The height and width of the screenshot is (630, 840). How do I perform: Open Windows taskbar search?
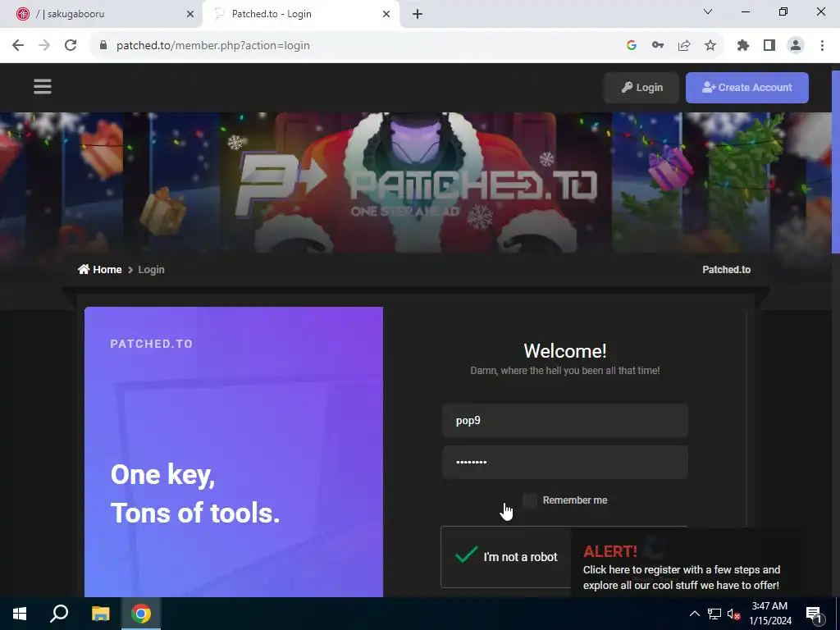coord(59,614)
